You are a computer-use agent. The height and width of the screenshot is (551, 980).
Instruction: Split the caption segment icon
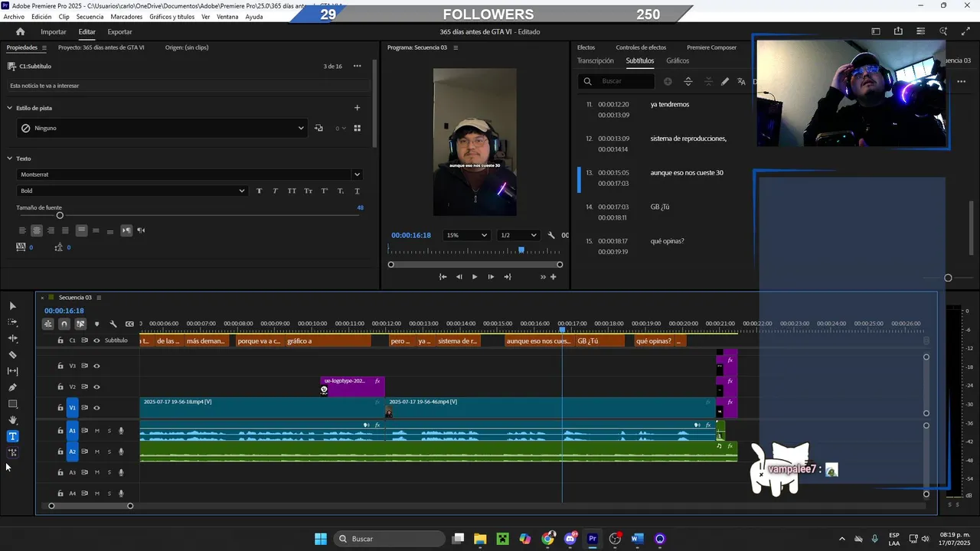point(688,81)
